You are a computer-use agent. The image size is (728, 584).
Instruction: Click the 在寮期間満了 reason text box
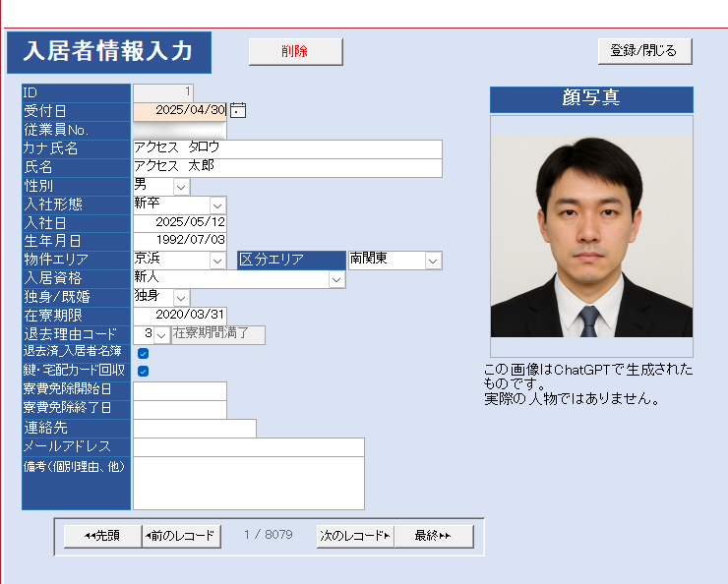pos(218,335)
